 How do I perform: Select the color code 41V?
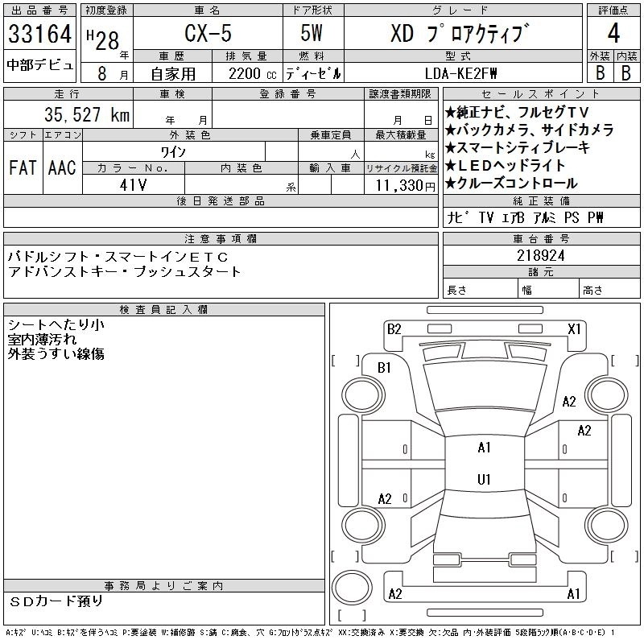(x=132, y=184)
